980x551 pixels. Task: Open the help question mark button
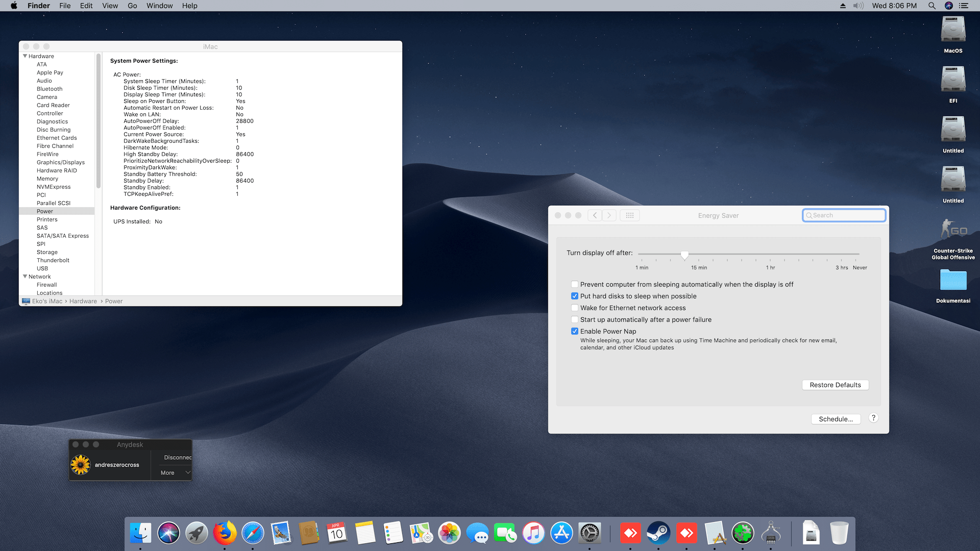873,418
